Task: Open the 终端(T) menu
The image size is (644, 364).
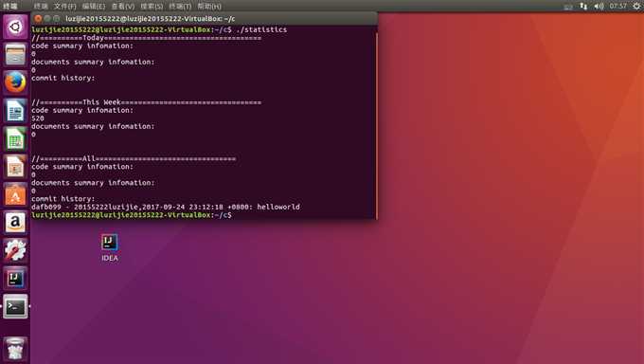Action: (x=180, y=7)
